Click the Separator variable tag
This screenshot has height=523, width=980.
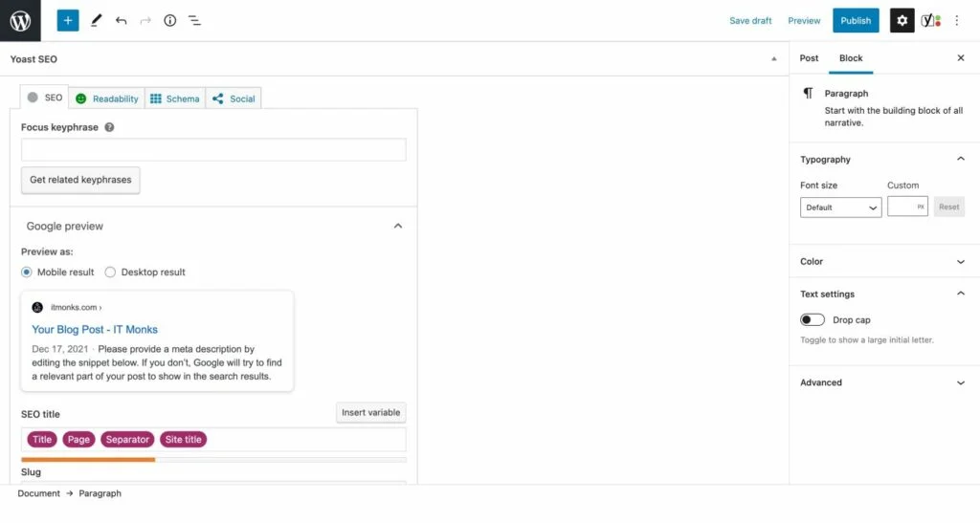(x=127, y=440)
